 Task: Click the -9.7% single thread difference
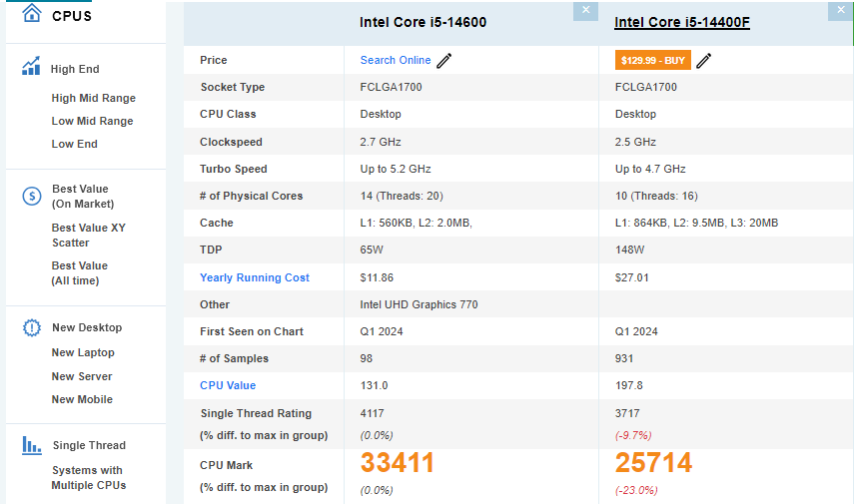coord(633,435)
